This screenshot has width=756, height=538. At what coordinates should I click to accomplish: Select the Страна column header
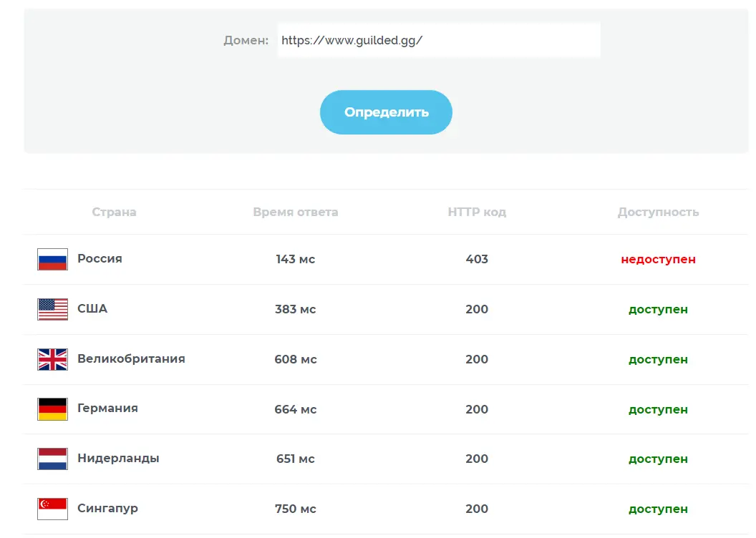point(115,212)
